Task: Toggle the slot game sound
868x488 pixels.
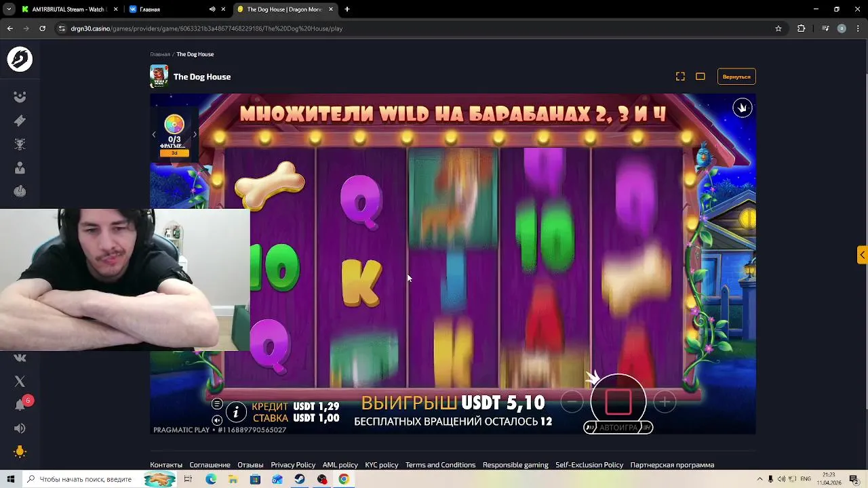Action: pyautogui.click(x=217, y=420)
